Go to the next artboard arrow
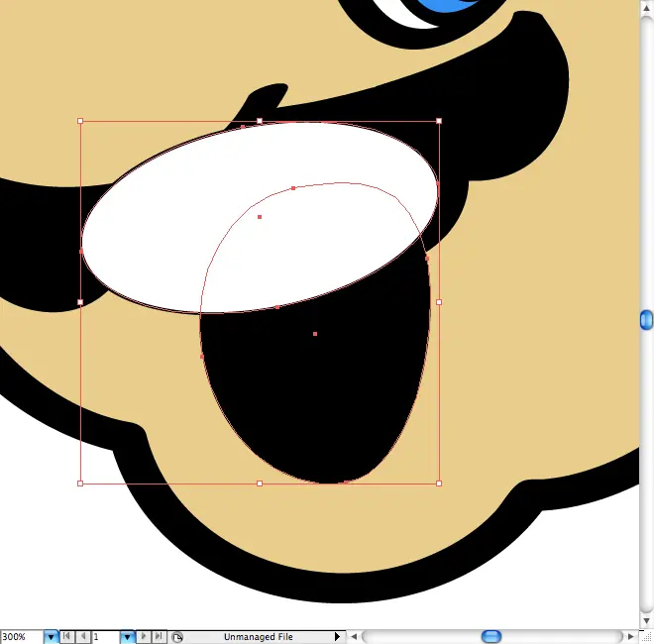The width and height of the screenshot is (654, 644). (x=144, y=636)
